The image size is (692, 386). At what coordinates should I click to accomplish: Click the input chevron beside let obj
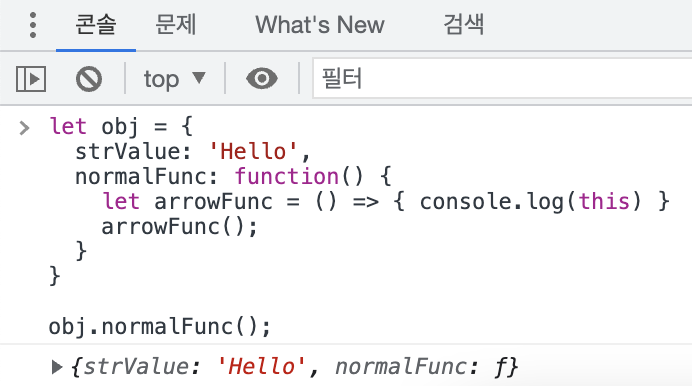click(x=24, y=128)
